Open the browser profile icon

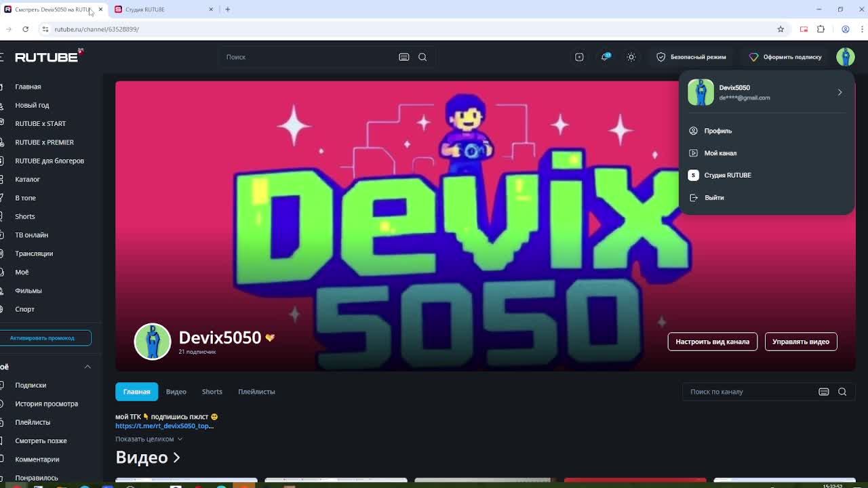coord(846,29)
